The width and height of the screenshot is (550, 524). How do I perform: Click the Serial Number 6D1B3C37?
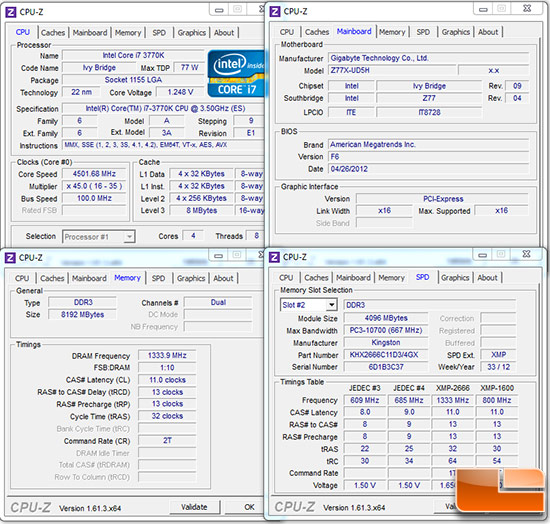pyautogui.click(x=385, y=367)
